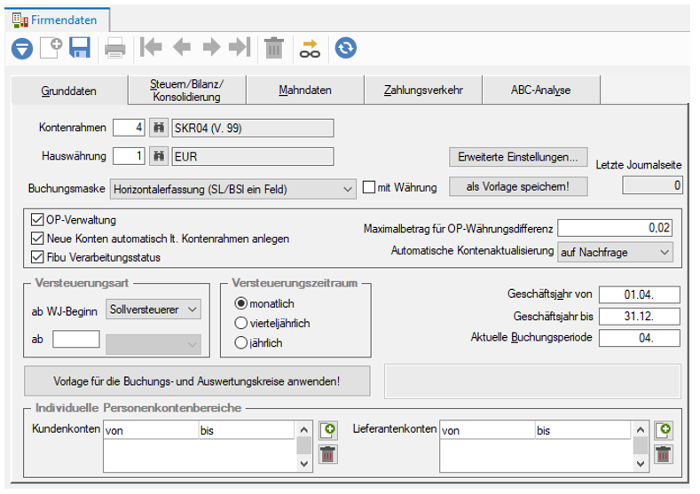Click the Letzte Journalseite field
The height and width of the screenshot is (494, 700).
coord(652,185)
